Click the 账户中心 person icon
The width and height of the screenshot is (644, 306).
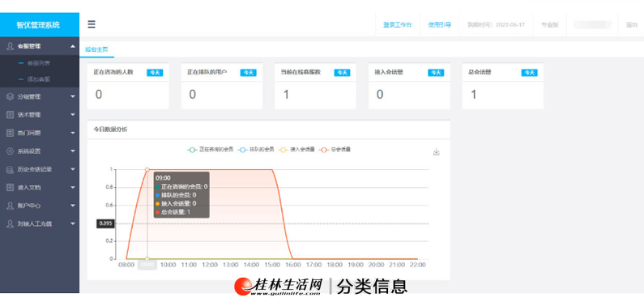[11, 206]
